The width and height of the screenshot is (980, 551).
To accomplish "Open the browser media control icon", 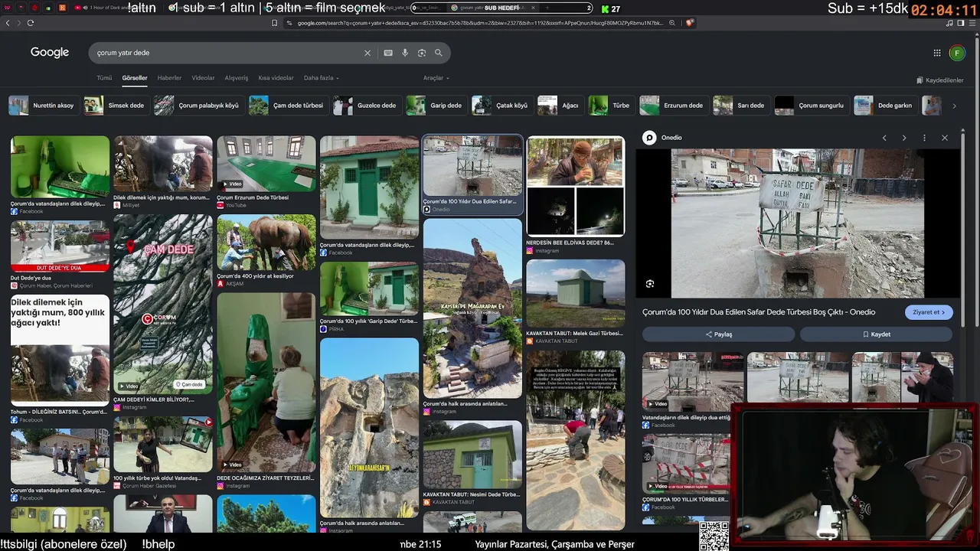I will pos(949,23).
